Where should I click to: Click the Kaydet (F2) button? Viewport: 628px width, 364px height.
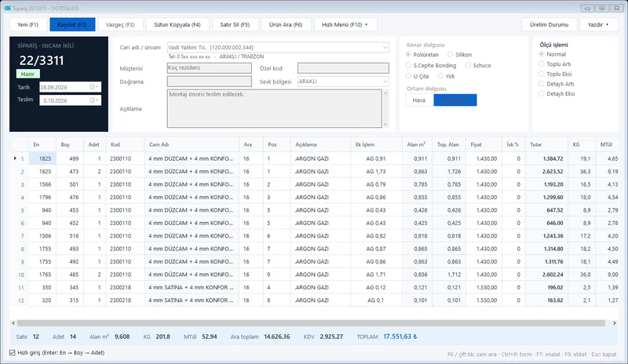coord(72,24)
